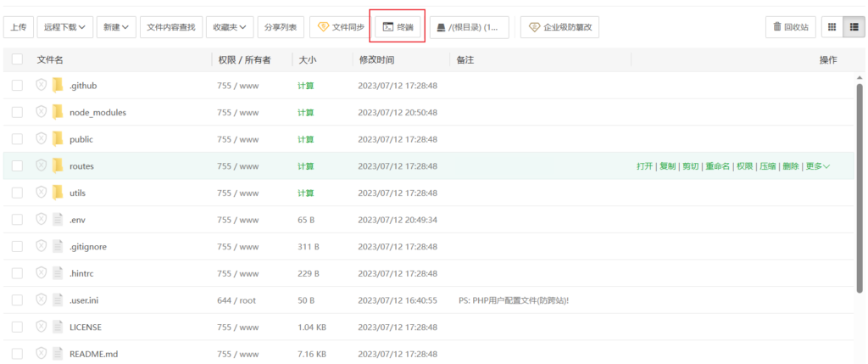Check the routes row checkbox
The height and width of the screenshot is (364, 868).
(17, 165)
